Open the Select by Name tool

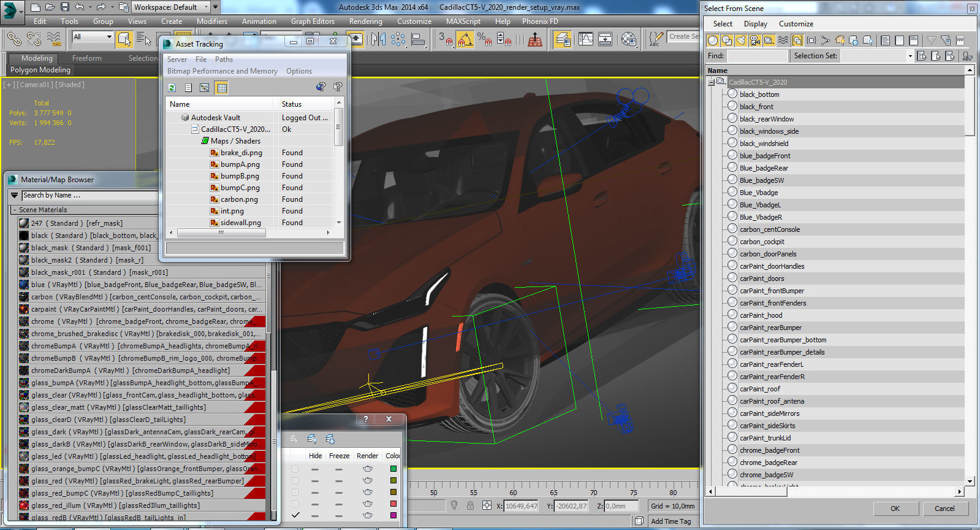[x=143, y=39]
